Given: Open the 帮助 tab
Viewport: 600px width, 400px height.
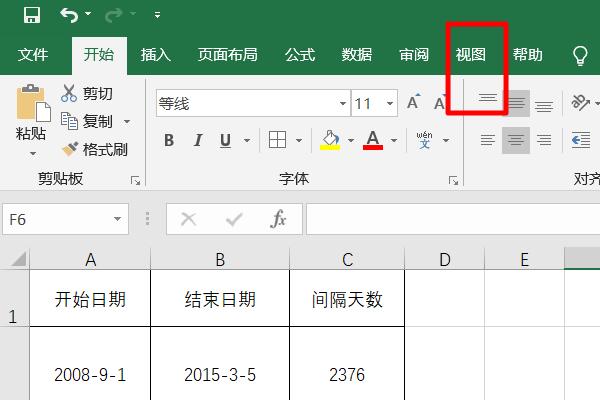Looking at the screenshot, I should point(528,55).
